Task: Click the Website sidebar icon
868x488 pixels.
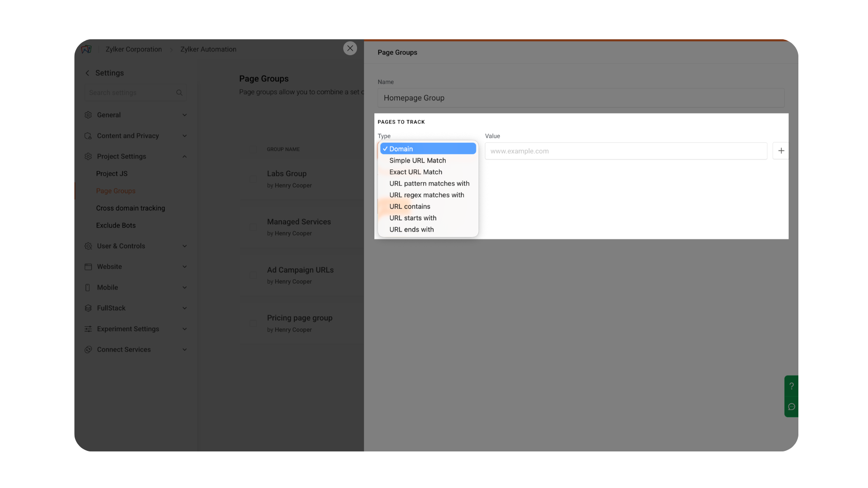Action: coord(88,267)
